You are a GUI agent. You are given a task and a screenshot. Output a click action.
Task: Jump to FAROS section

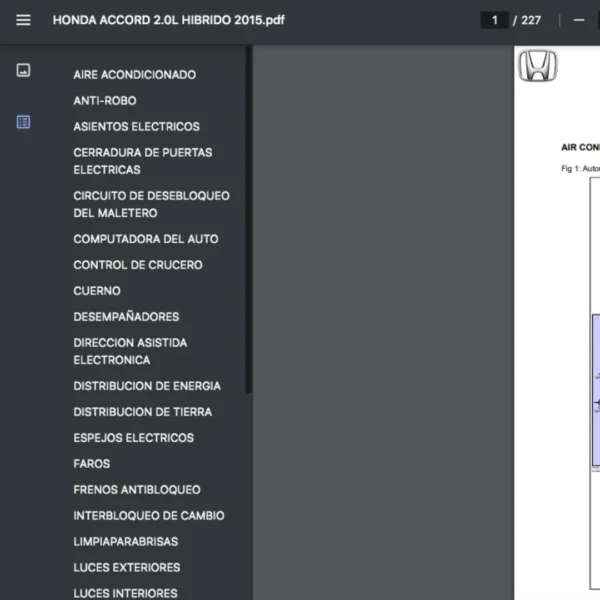[91, 464]
